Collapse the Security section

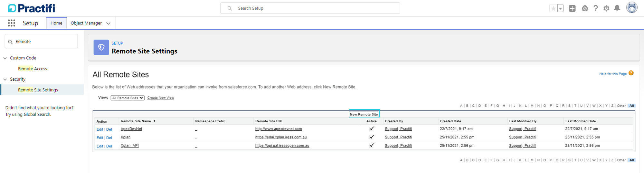5,79
